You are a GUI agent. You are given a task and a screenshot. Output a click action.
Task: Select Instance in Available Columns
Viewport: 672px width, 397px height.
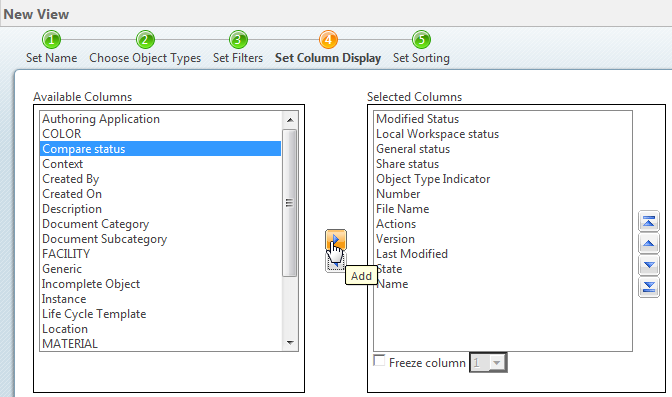tap(161, 299)
